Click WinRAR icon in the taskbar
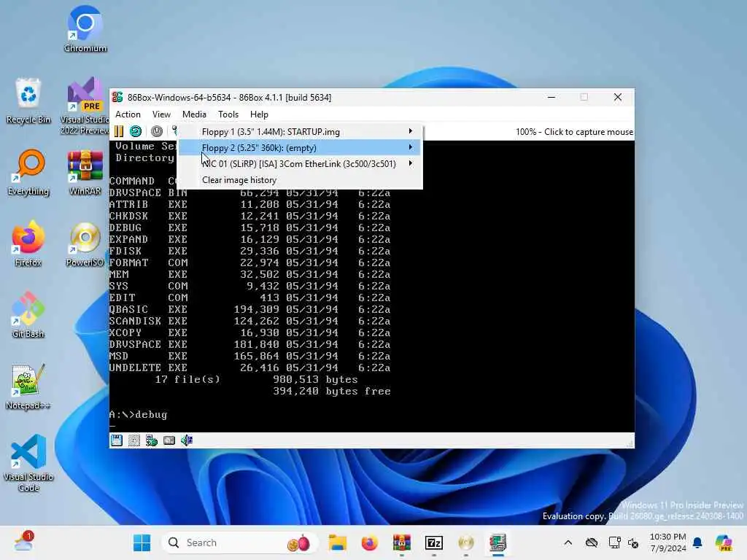Image resolution: width=747 pixels, height=560 pixels. click(402, 542)
